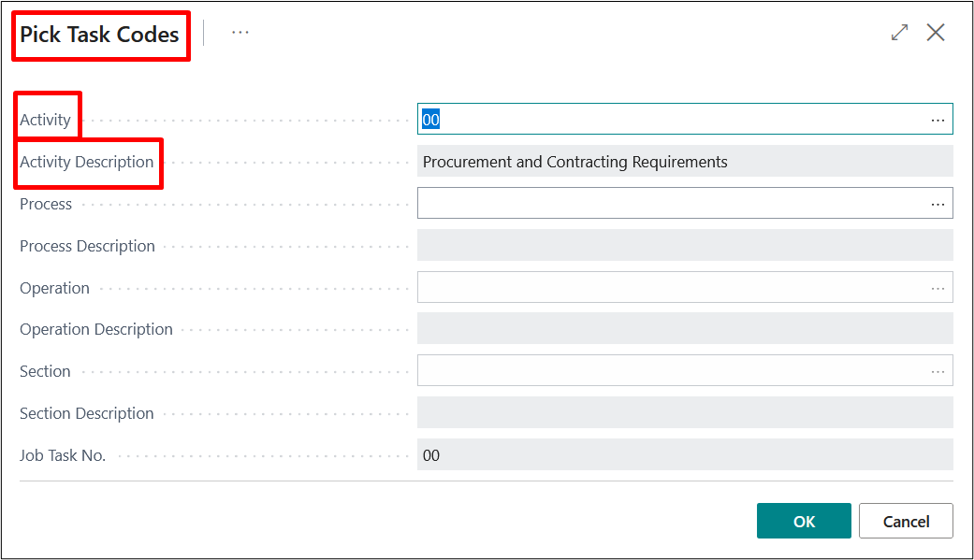This screenshot has height=560, width=974.
Task: Open the Section lookup ellipsis
Action: (938, 371)
